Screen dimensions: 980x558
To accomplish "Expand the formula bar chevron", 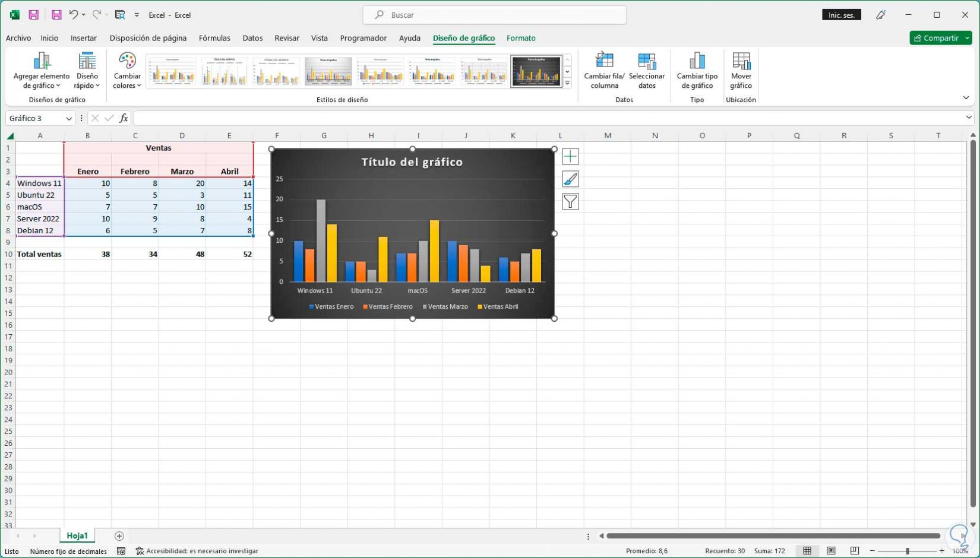I will point(969,118).
